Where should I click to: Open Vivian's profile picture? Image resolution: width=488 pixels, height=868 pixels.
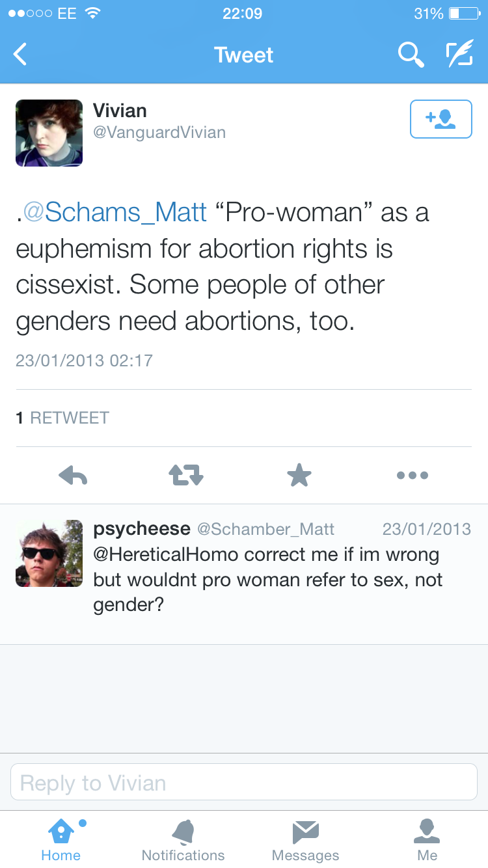(x=49, y=133)
